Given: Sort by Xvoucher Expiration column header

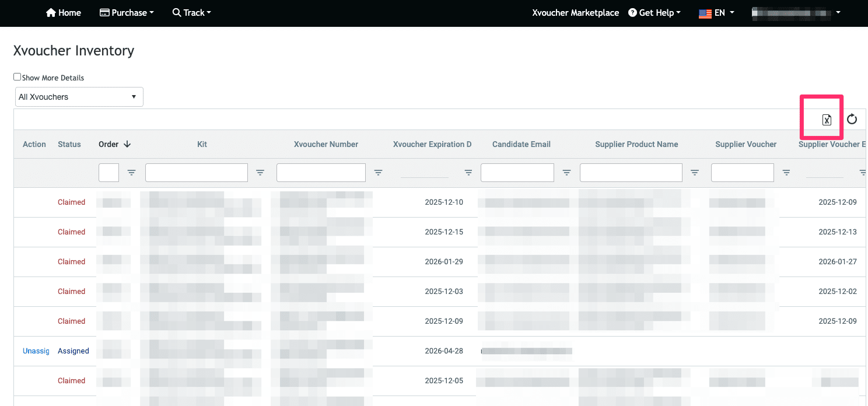Looking at the screenshot, I should coord(432,144).
